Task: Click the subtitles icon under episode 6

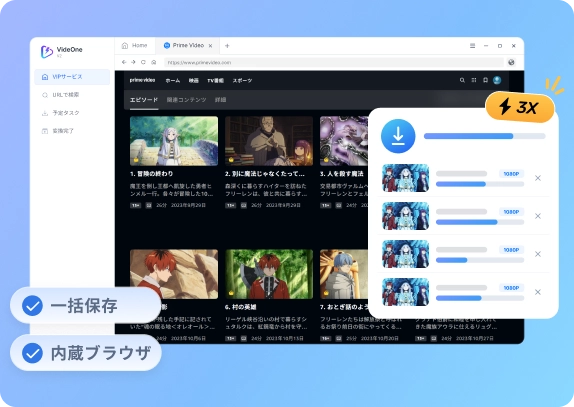Action: (x=244, y=339)
